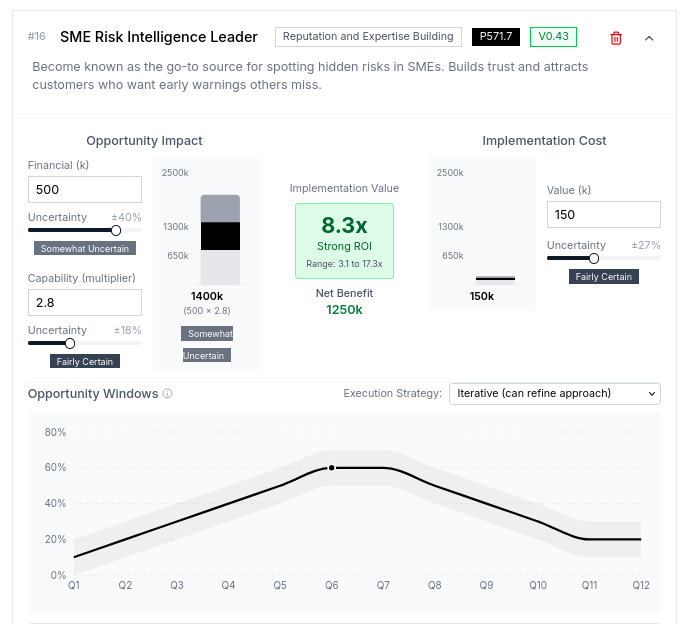Click the Opportunity Windows info icon
Viewport: 685px width, 624px height.
(168, 394)
